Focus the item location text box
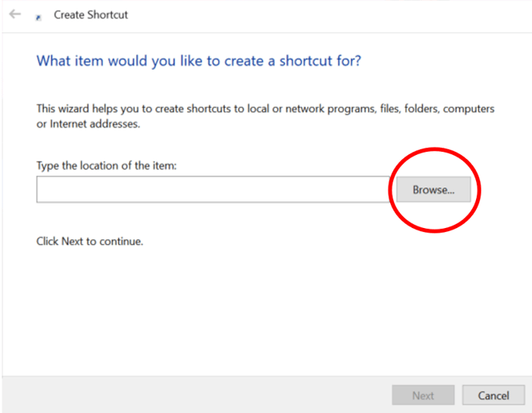The height and width of the screenshot is (413, 532). 213,189
